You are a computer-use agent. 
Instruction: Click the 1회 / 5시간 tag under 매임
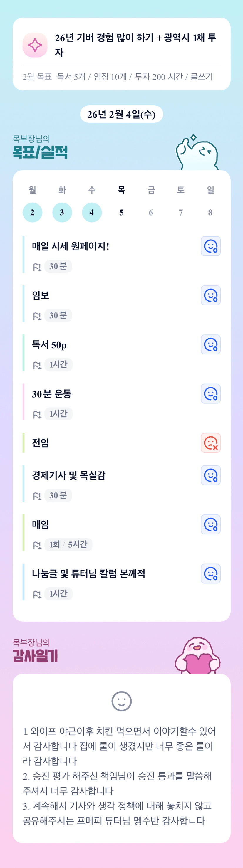coord(68,544)
